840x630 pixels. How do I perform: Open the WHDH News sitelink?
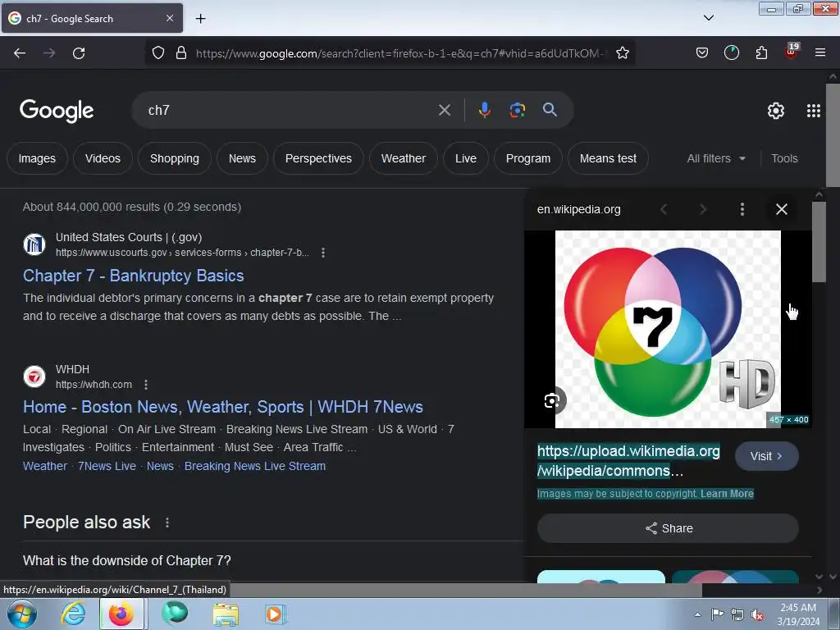pyautogui.click(x=160, y=466)
